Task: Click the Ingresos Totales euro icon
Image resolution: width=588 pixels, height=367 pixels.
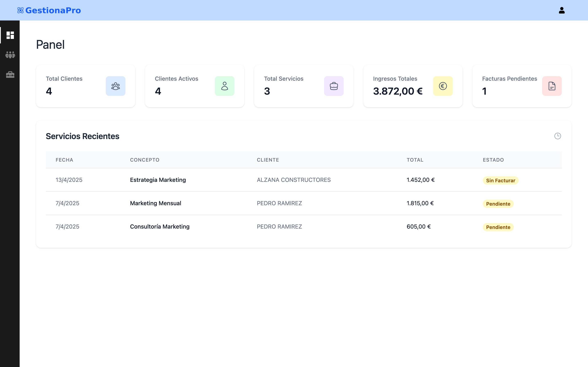Action: point(443,86)
